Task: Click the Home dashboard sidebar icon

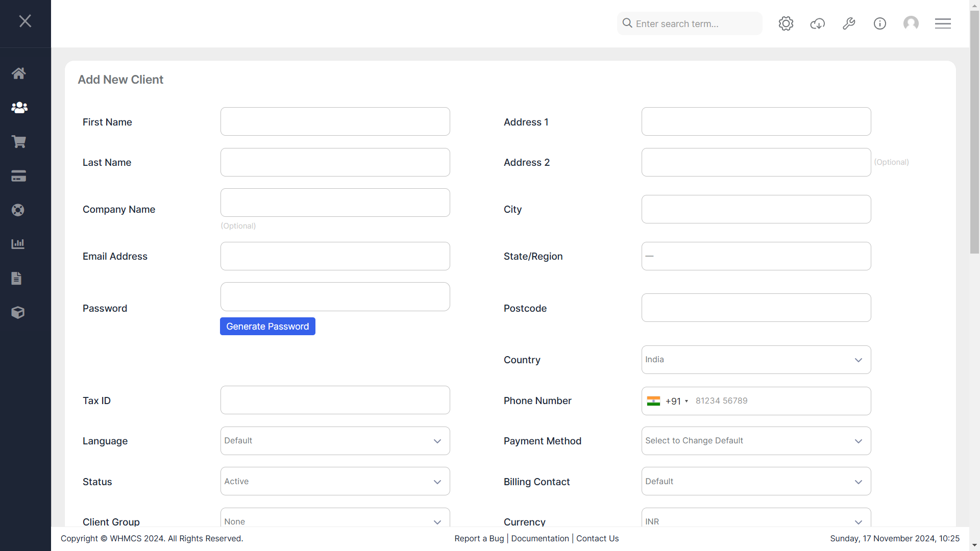Action: click(x=19, y=73)
